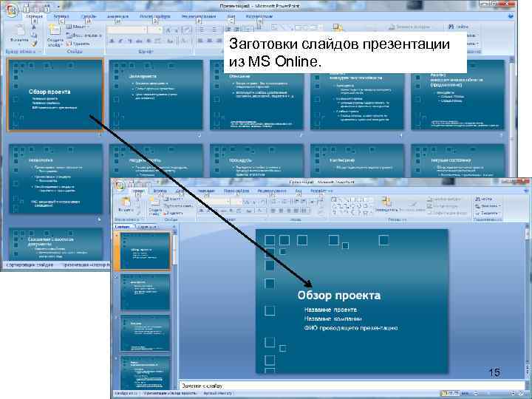Screen dimensions: 532x399
Task: Open the Макет layout dropdown in the back window
Action: pos(78,27)
